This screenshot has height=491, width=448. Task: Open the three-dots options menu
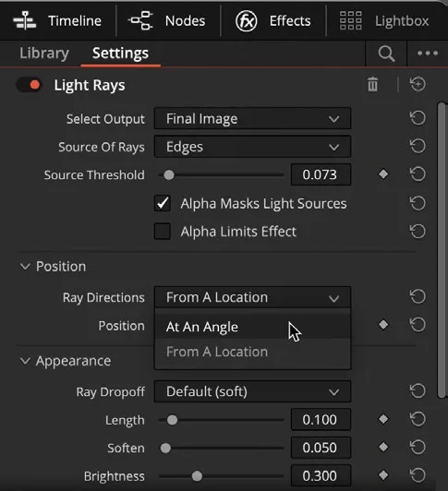coord(428,54)
